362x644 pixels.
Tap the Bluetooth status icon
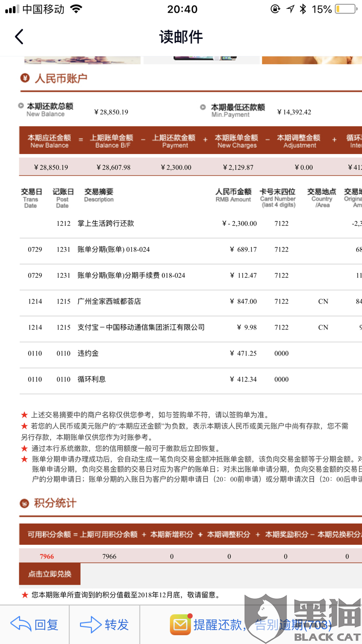click(303, 9)
